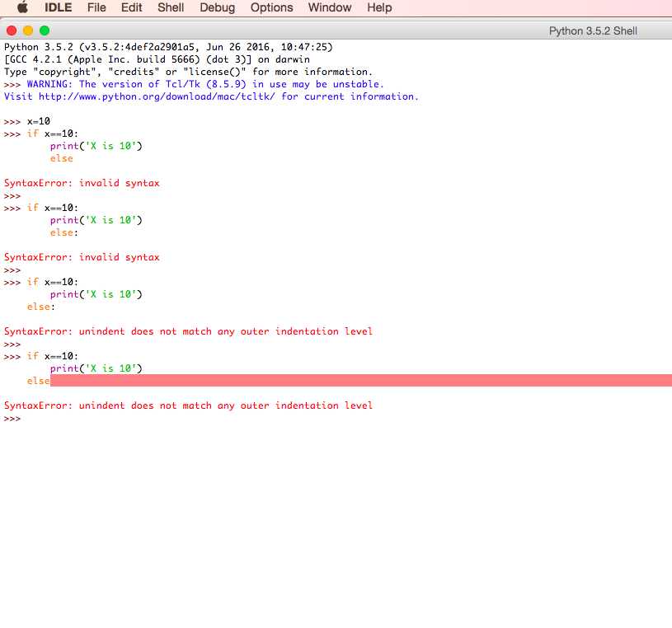Click the first 'SyntaxError: invalid syntax' message

click(x=82, y=183)
